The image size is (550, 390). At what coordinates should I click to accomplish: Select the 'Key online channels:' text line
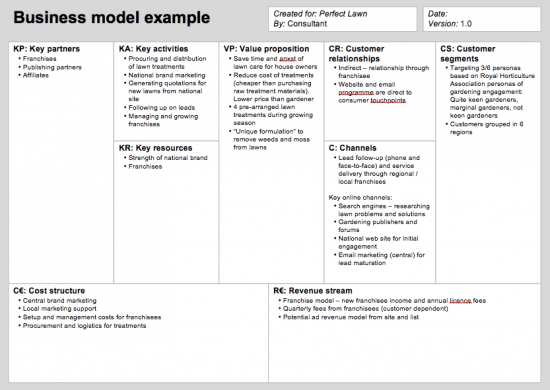pos(360,197)
